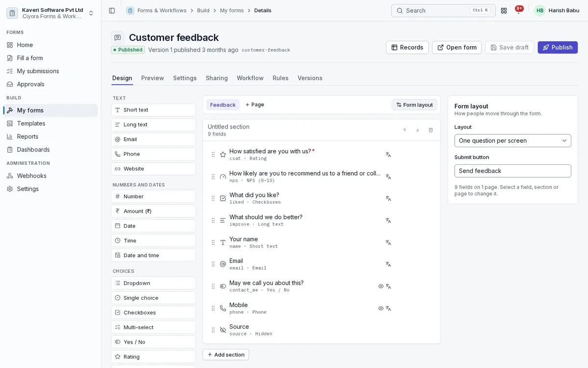This screenshot has height=368, width=588.
Task: Grab drag handle of Source field
Action: tap(213, 330)
